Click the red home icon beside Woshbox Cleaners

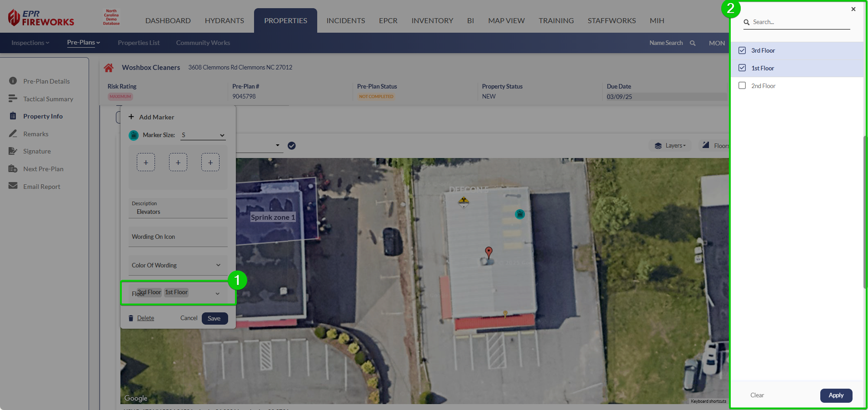[109, 68]
